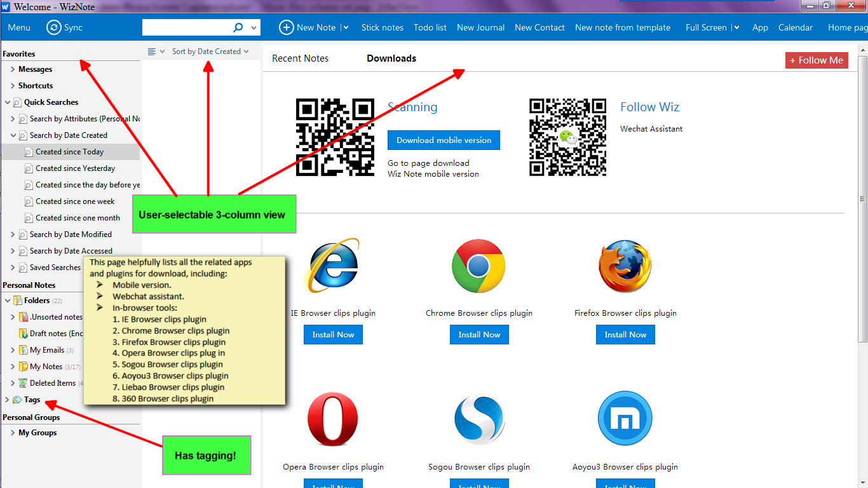
Task: Click the Search by Date Created icon
Action: point(23,135)
